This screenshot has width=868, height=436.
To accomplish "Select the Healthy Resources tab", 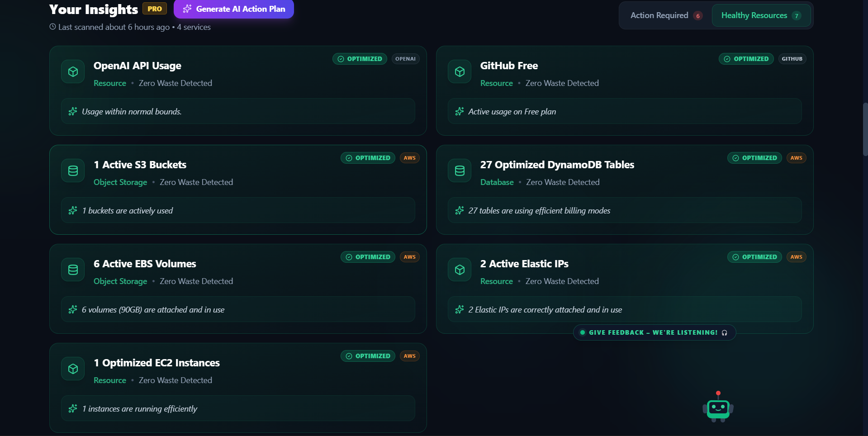I will 761,15.
